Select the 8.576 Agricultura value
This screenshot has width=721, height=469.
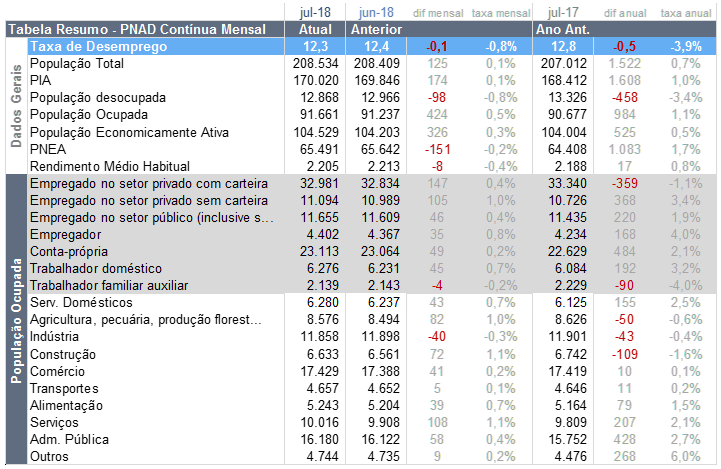[x=323, y=320]
